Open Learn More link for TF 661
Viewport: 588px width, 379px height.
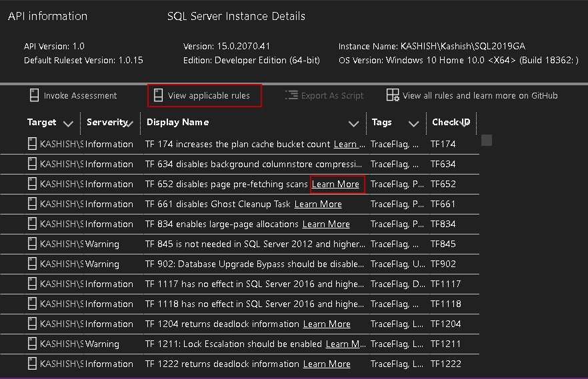click(x=318, y=204)
